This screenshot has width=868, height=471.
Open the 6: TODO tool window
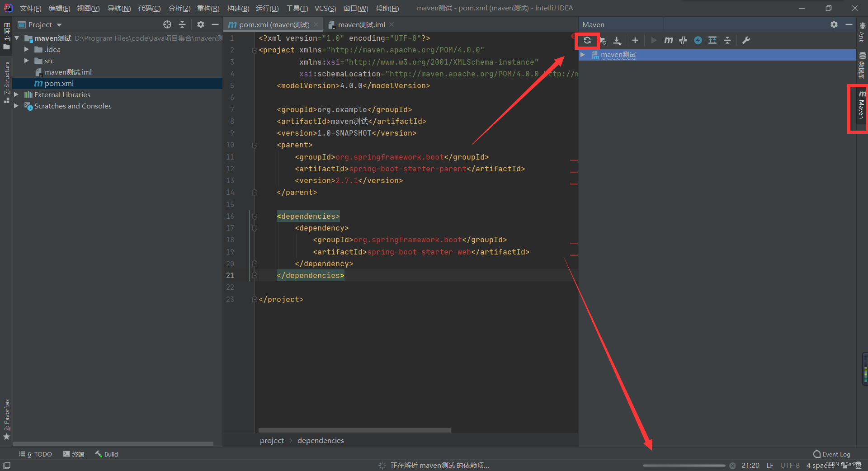(36, 454)
